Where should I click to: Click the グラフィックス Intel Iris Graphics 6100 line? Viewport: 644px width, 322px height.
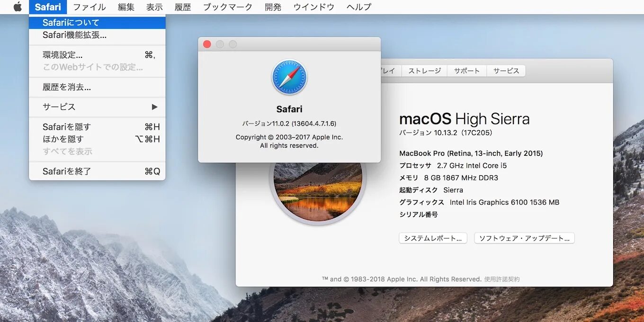(480, 203)
